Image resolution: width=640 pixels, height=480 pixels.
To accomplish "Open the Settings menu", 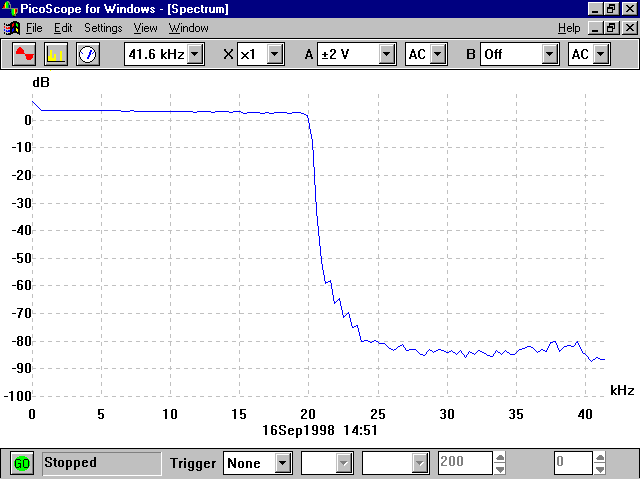I will [x=103, y=28].
